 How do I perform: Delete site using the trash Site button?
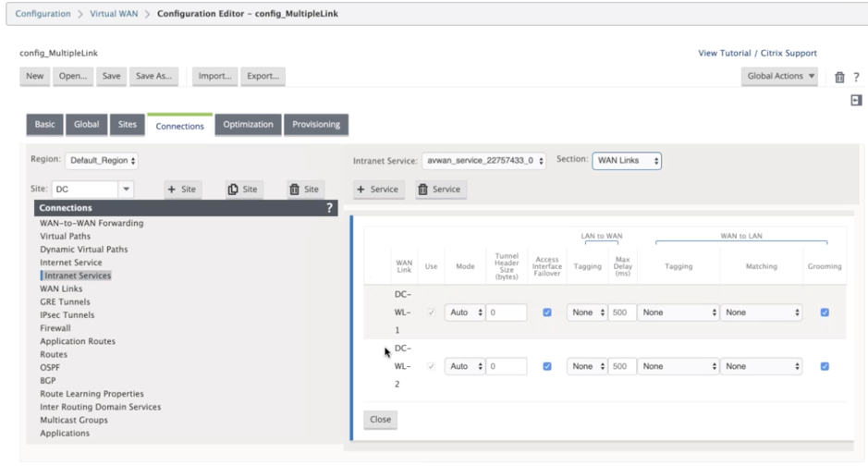304,190
